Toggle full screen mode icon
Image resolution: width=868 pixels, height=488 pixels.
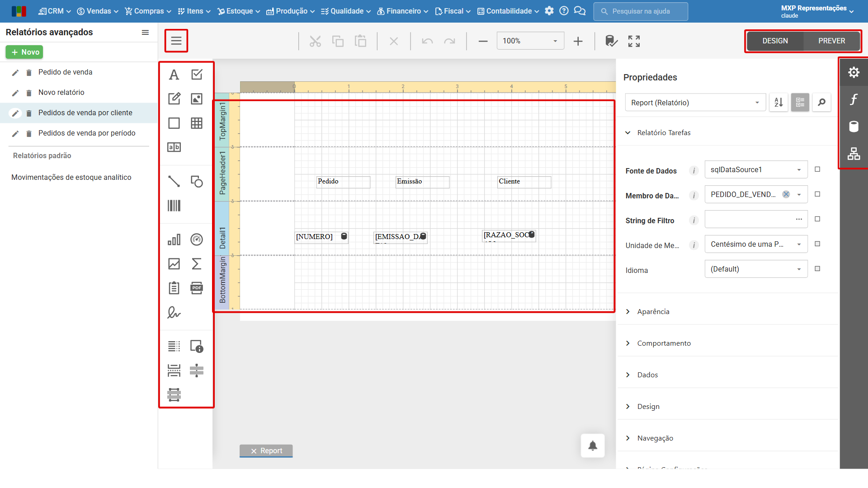[x=634, y=41]
